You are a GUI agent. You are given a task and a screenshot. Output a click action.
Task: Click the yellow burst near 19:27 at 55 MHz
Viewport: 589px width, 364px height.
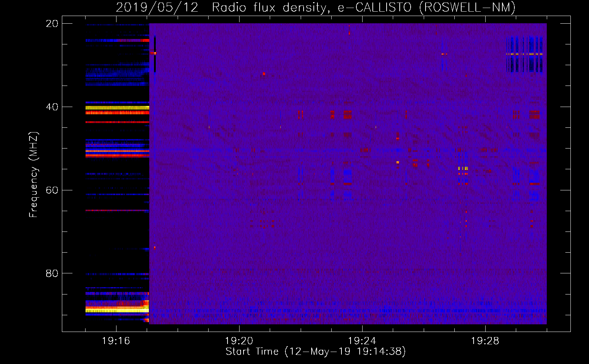pos(463,169)
